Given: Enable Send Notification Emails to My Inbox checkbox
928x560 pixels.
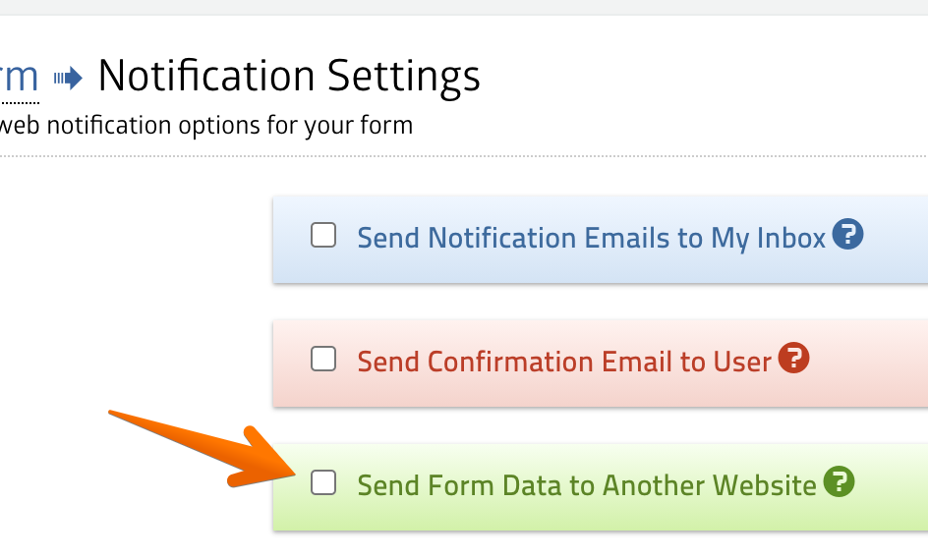Looking at the screenshot, I should click(323, 236).
